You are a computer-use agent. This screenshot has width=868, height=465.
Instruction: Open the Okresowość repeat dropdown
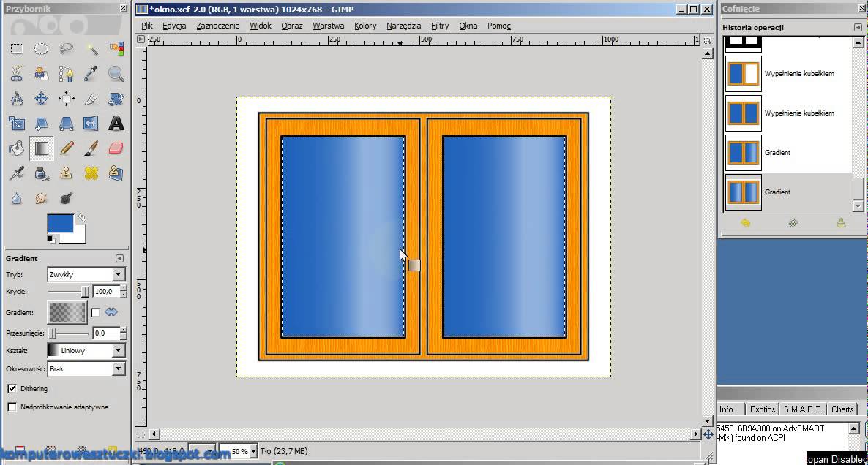pos(86,368)
